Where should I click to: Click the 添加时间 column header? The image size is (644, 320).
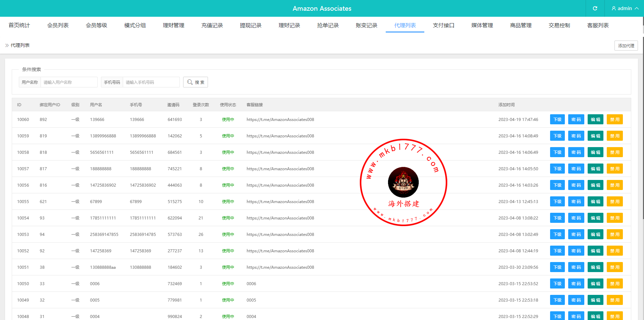coord(506,105)
